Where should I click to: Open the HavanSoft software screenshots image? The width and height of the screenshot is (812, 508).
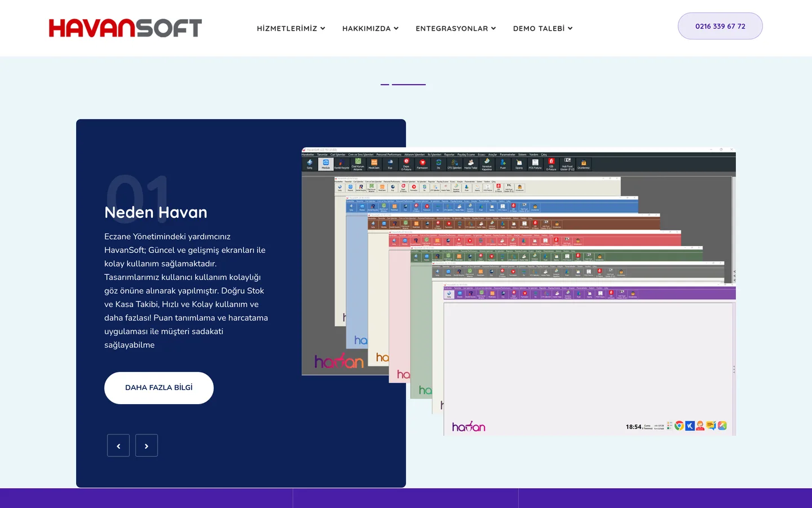click(x=519, y=291)
